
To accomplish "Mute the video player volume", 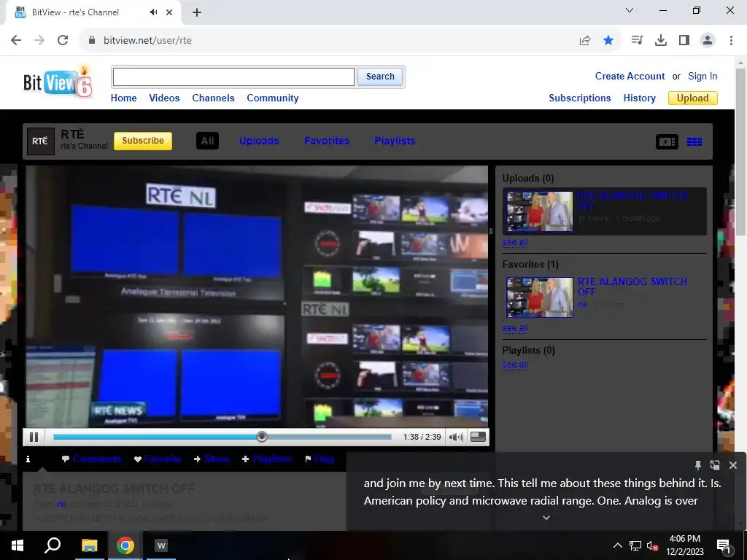I will point(456,437).
